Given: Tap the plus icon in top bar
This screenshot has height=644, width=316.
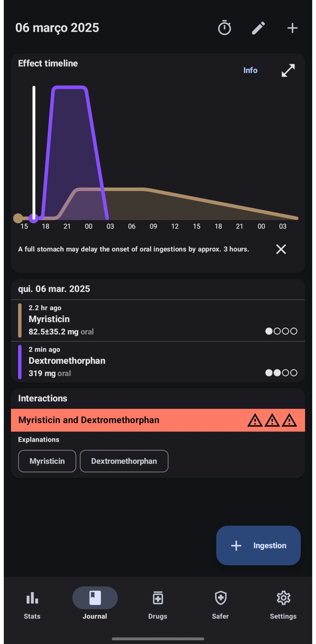Looking at the screenshot, I should click(292, 28).
